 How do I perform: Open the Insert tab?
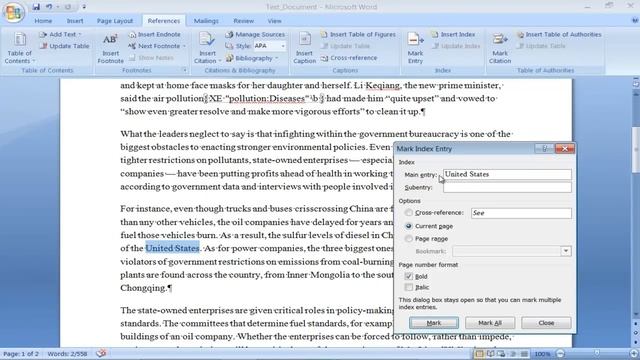[75, 21]
